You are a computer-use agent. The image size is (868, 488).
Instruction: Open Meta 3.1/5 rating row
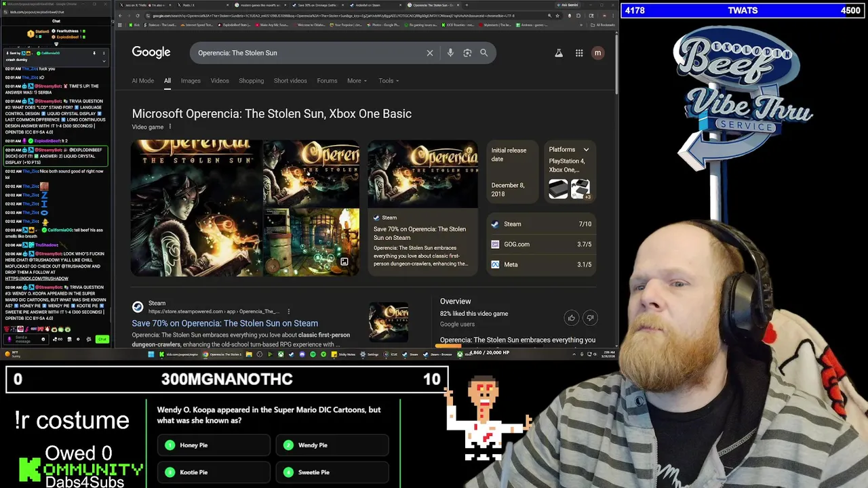(541, 264)
